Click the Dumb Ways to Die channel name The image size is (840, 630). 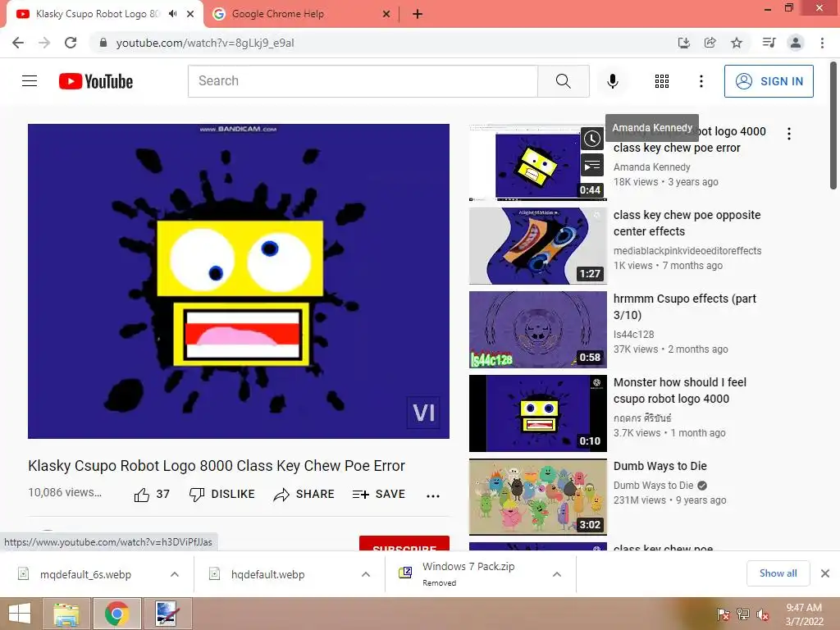point(653,486)
